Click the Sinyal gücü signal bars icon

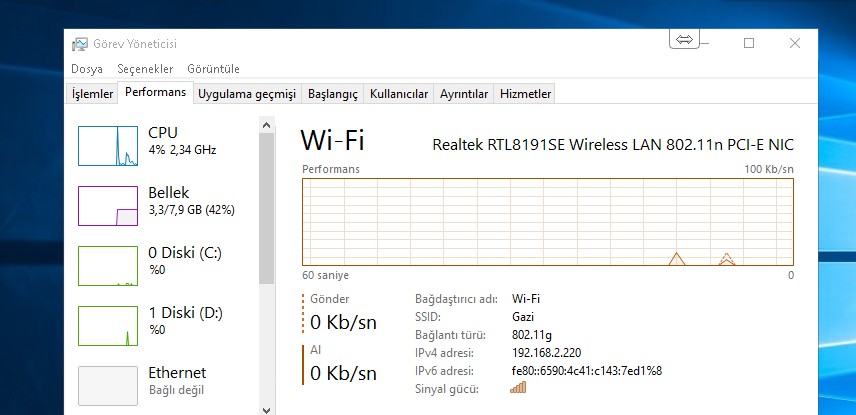[518, 388]
